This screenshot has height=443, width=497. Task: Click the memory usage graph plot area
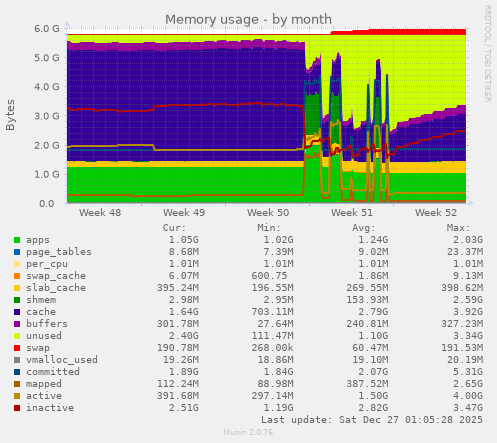pyautogui.click(x=266, y=116)
